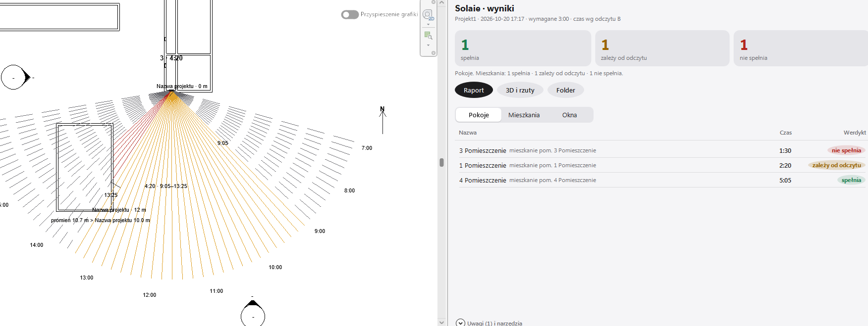Click the 'zależy od odczytu' verdict badge
Screen dimensions: 868x326
(836, 165)
